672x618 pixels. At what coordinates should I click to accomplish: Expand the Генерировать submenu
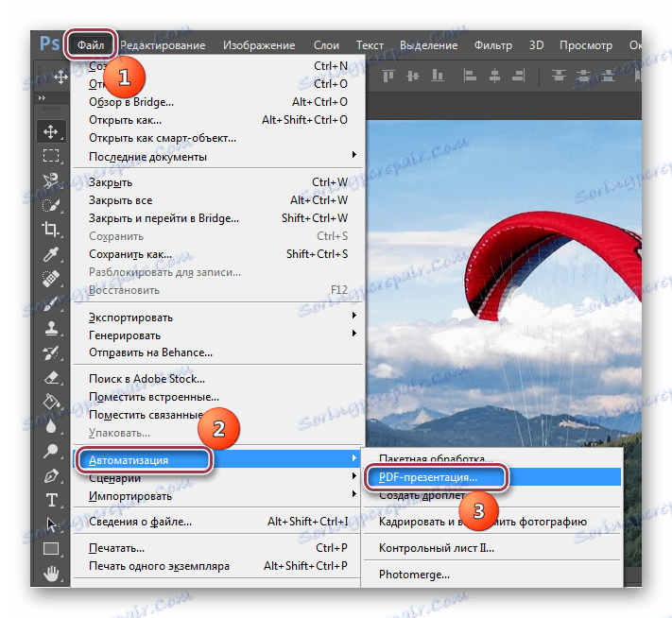tap(217, 335)
